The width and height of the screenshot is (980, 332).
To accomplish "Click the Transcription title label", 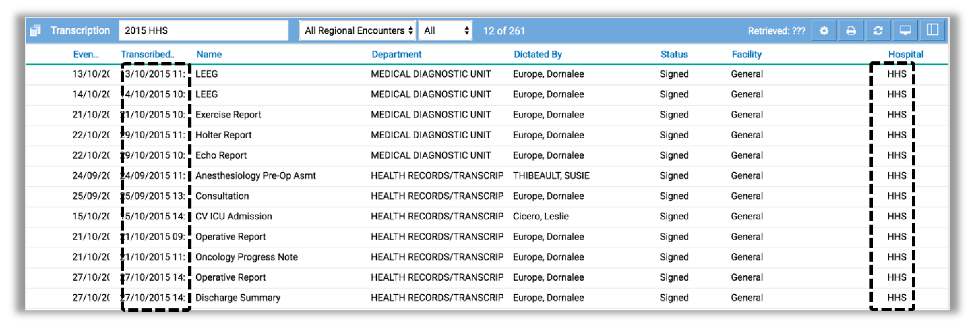I will 80,30.
